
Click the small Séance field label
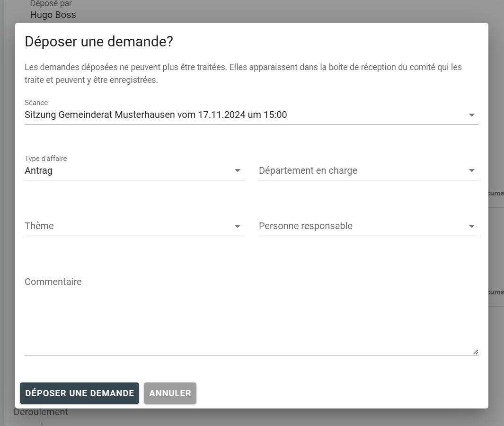point(36,103)
